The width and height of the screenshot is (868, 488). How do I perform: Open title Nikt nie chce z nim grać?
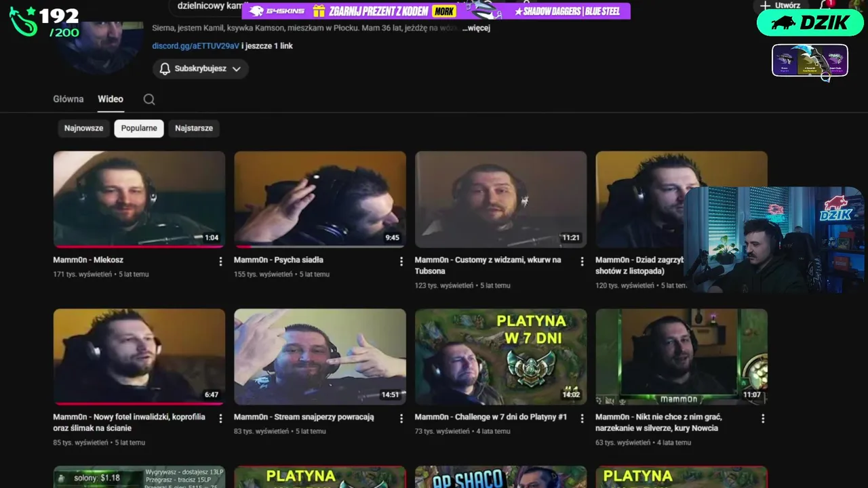pos(658,422)
